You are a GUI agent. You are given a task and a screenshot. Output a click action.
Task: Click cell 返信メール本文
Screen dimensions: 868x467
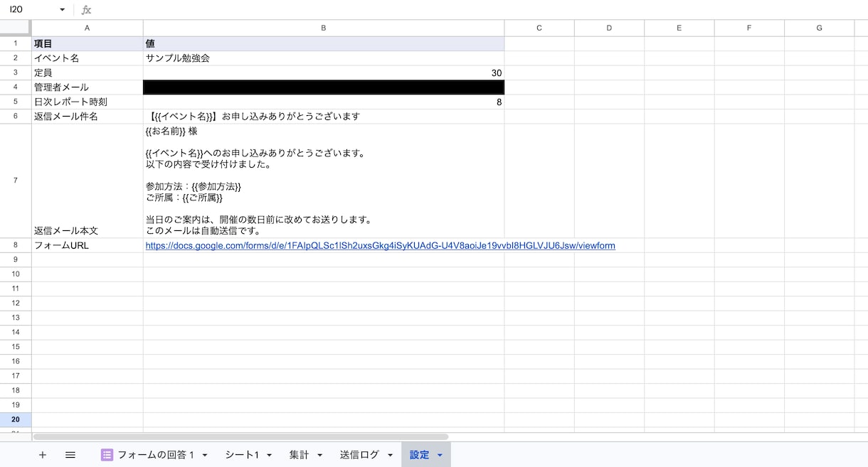(88, 181)
